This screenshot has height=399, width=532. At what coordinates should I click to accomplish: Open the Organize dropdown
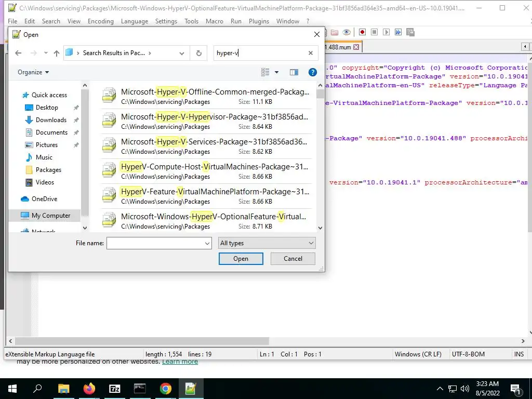[33, 72]
